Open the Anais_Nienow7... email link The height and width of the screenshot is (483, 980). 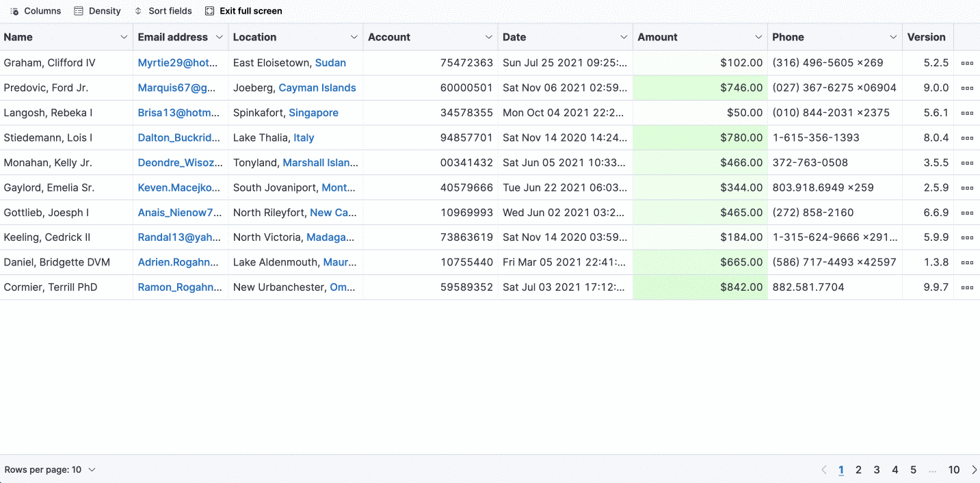pyautogui.click(x=180, y=213)
